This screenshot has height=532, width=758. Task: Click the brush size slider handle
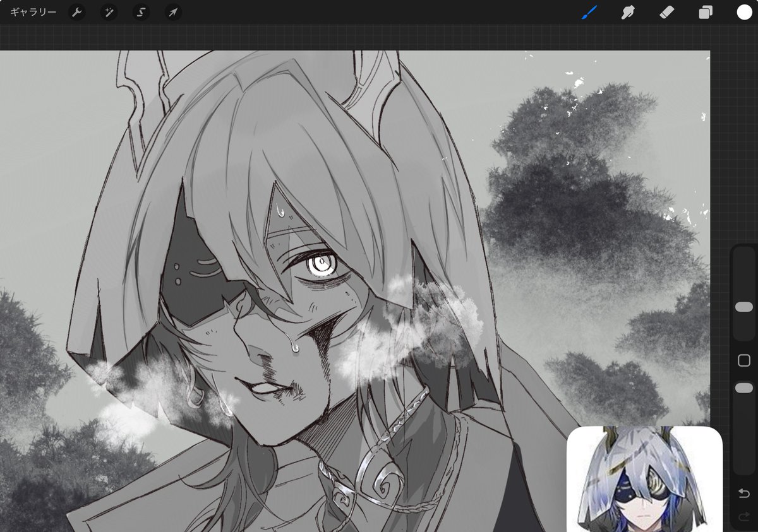click(744, 307)
